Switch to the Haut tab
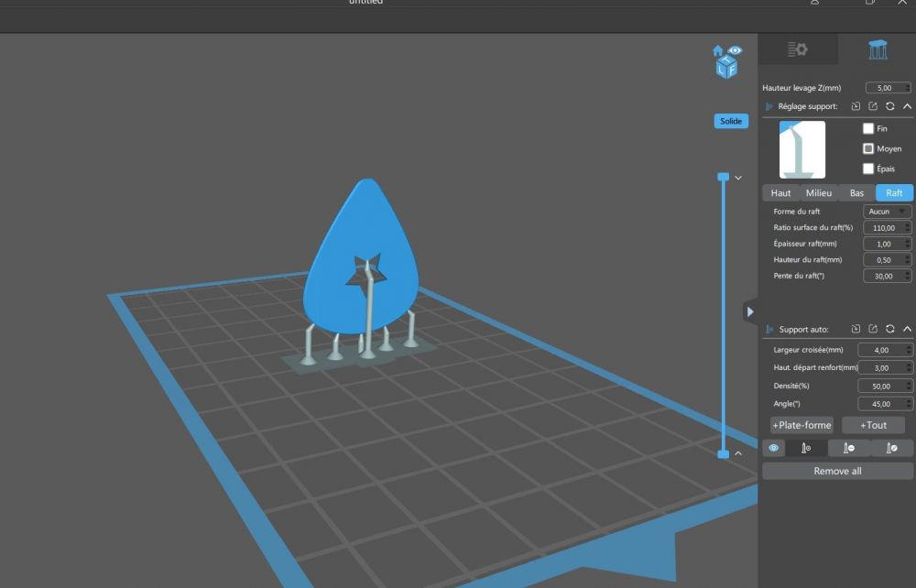This screenshot has width=916, height=588. pyautogui.click(x=780, y=192)
